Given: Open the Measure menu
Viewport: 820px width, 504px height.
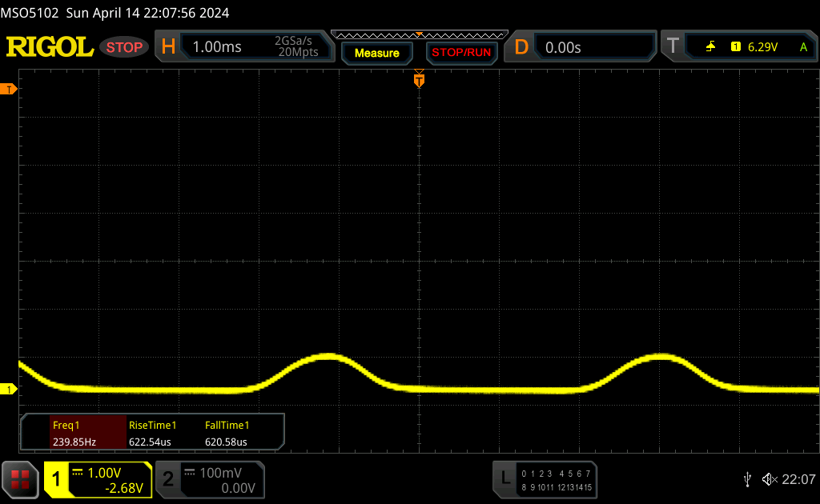Looking at the screenshot, I should [x=377, y=54].
